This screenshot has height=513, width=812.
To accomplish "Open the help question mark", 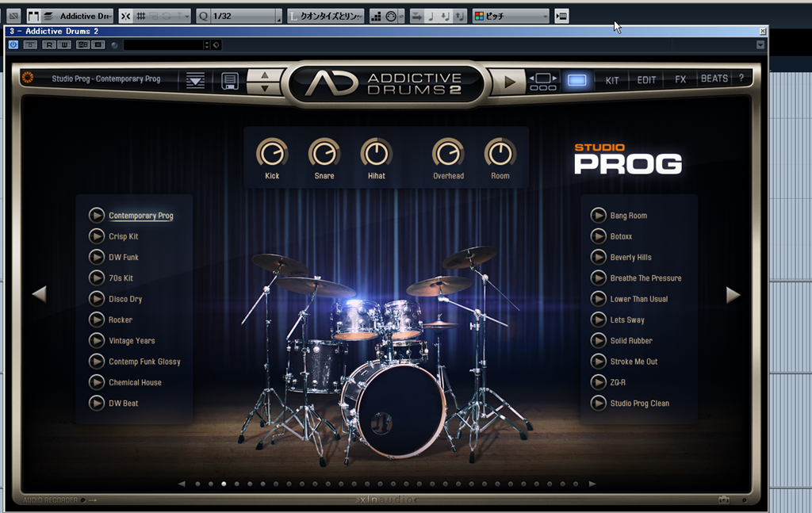I will 741,78.
